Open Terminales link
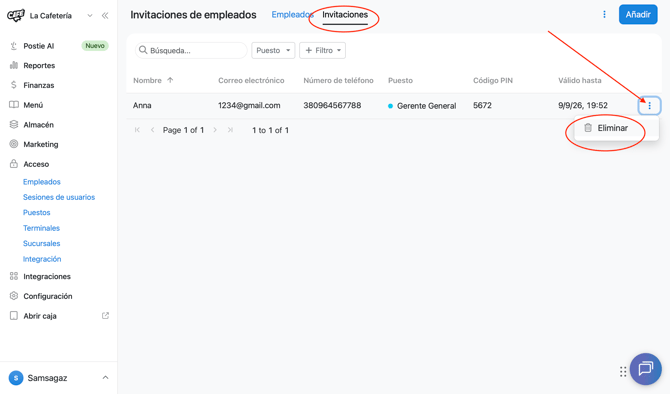 41,228
